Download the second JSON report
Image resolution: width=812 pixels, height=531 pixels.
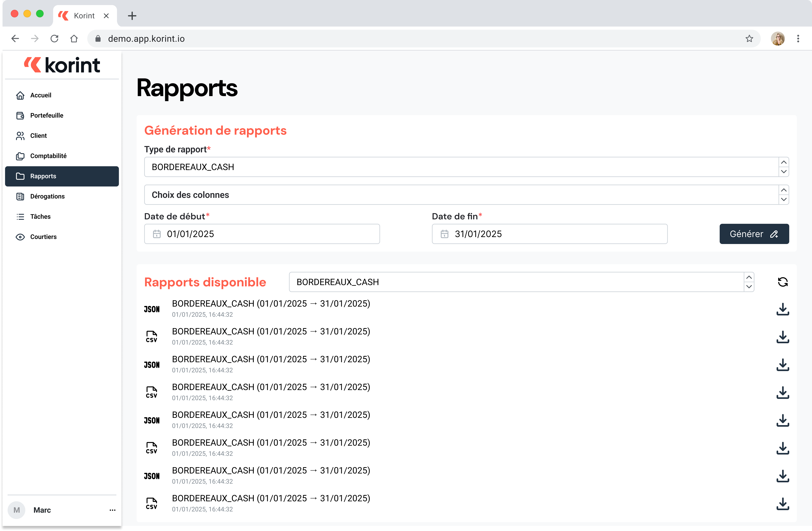782,365
